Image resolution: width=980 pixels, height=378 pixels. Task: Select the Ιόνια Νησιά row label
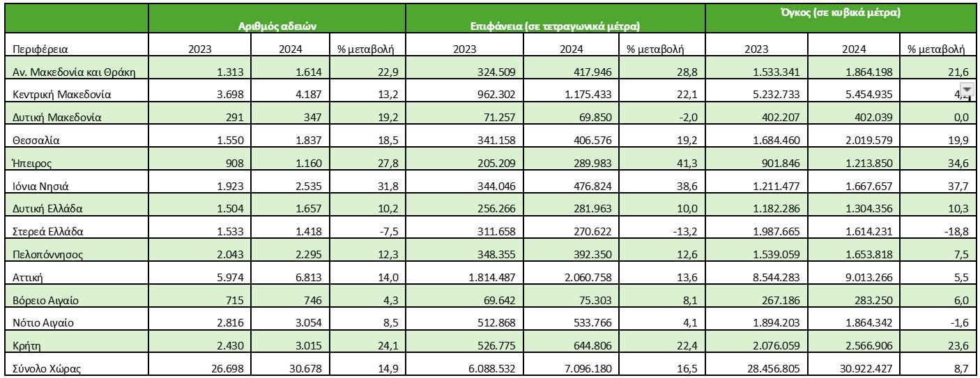point(75,186)
